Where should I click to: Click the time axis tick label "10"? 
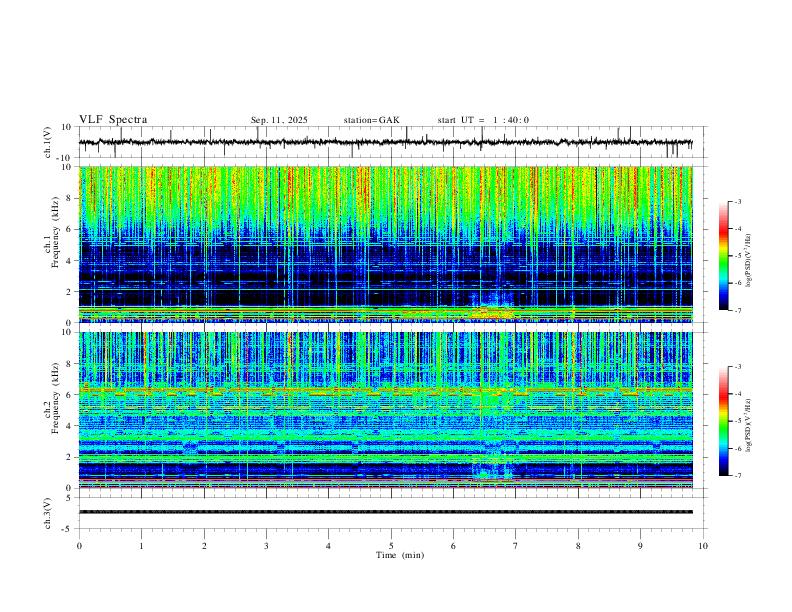(x=703, y=546)
